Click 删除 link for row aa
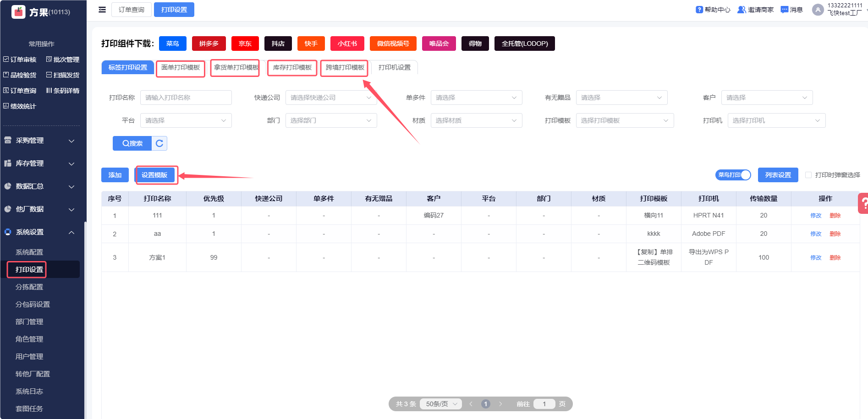The width and height of the screenshot is (868, 419). click(x=835, y=234)
